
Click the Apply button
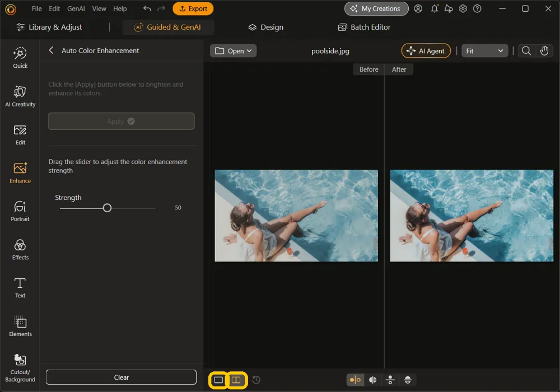point(121,122)
